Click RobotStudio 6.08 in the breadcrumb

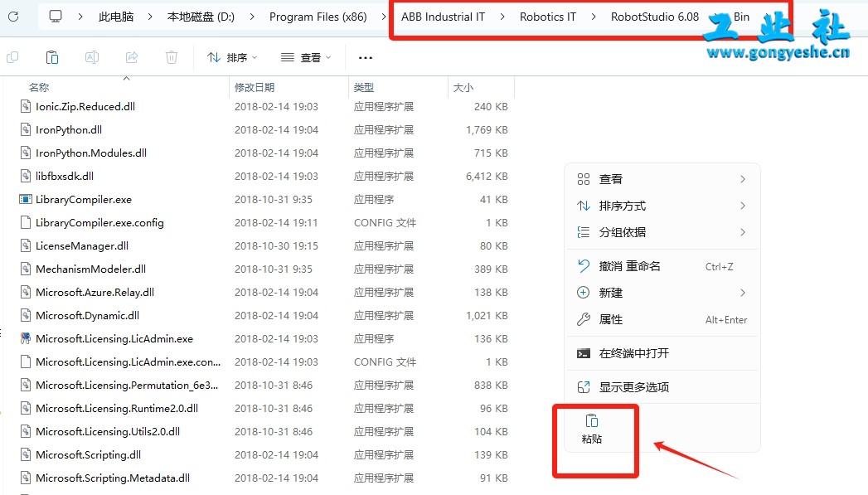655,17
